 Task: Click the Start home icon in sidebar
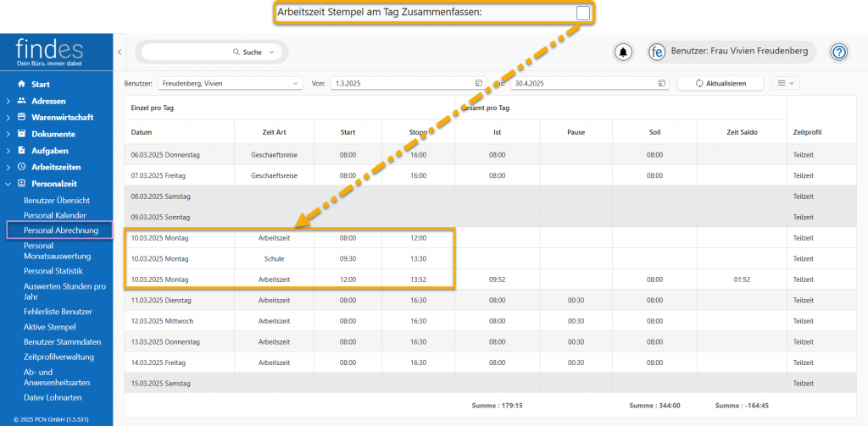point(22,85)
